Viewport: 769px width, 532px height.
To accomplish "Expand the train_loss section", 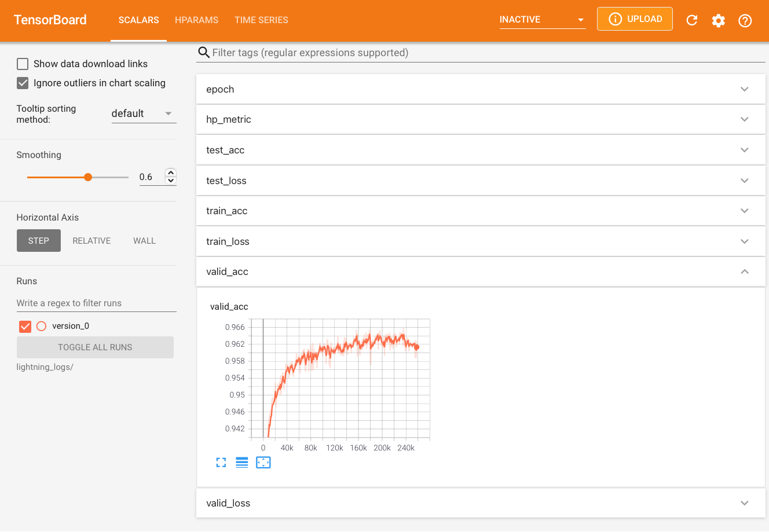I will tap(481, 241).
